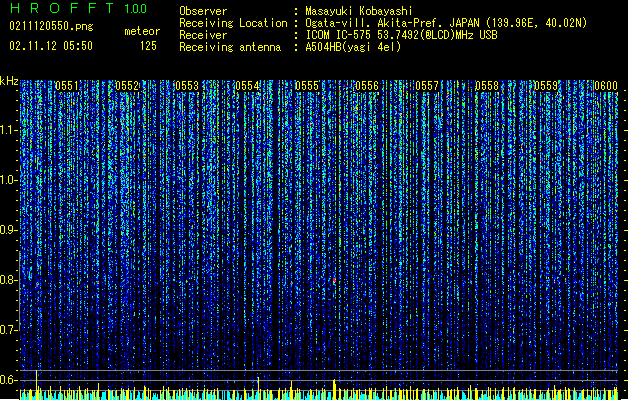
Task: Click the Receiving antenna label
Action: click(230, 47)
